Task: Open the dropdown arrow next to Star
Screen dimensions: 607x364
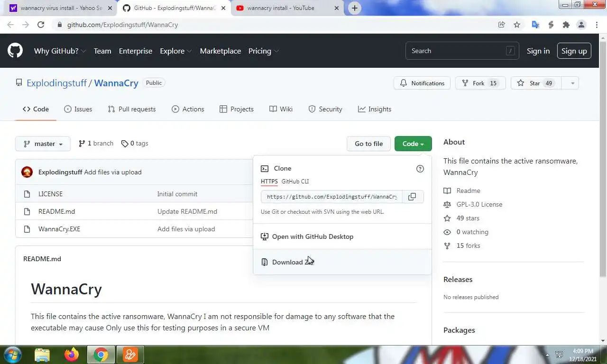Action: click(572, 83)
